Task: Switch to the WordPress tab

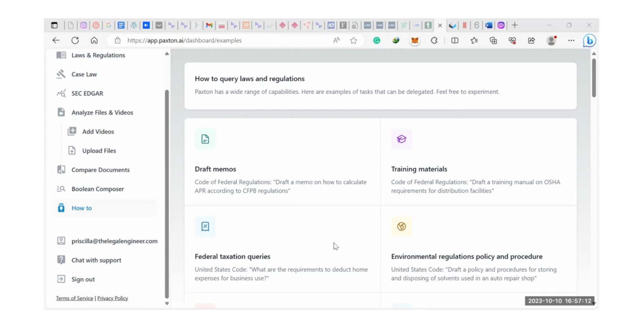Action: [x=134, y=25]
